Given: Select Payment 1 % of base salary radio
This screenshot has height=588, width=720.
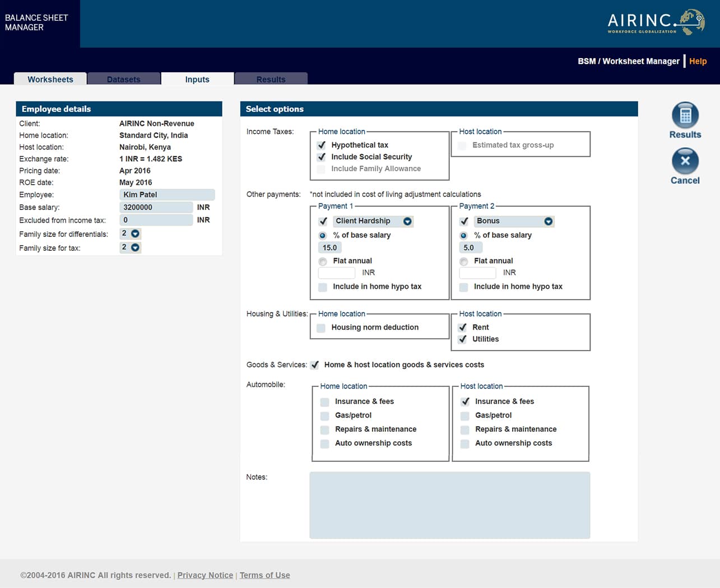Looking at the screenshot, I should pyautogui.click(x=323, y=236).
